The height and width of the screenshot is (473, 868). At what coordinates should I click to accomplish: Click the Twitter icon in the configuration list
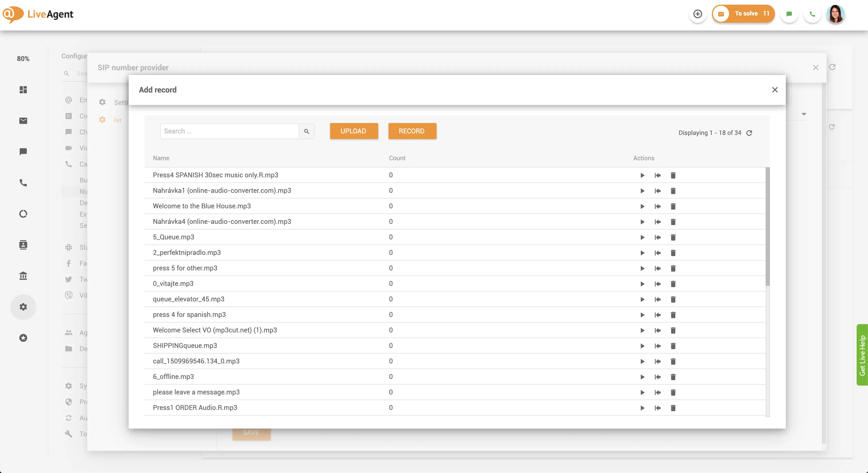(69, 279)
